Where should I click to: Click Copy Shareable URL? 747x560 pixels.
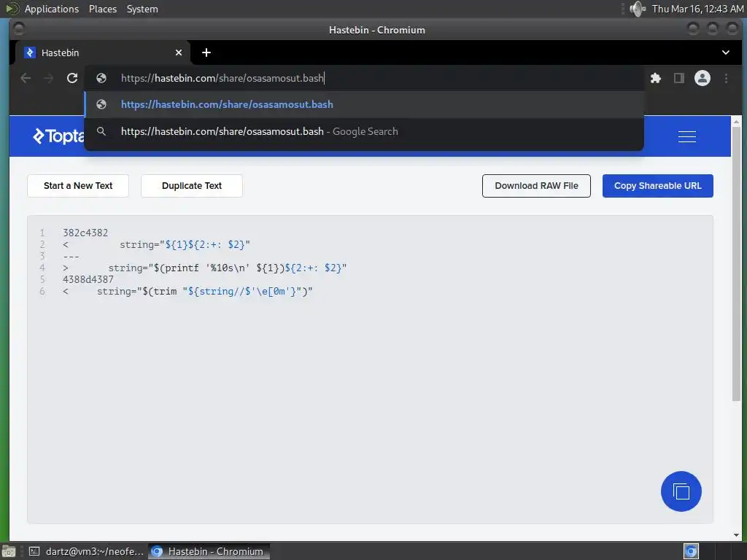click(x=657, y=186)
